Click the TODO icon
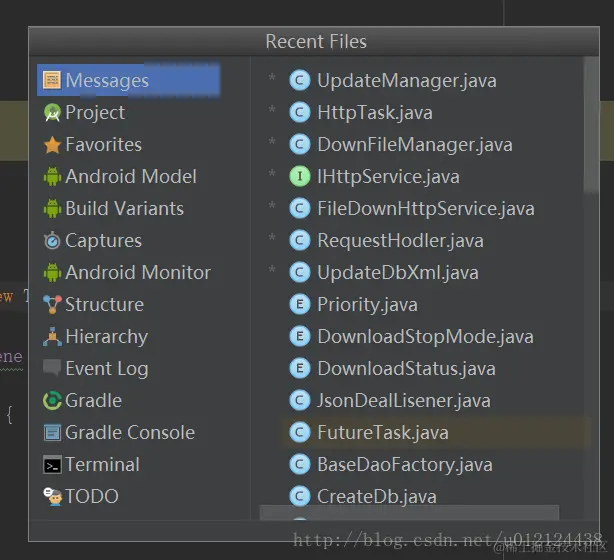Screen dimensions: 614x560 coord(52,497)
